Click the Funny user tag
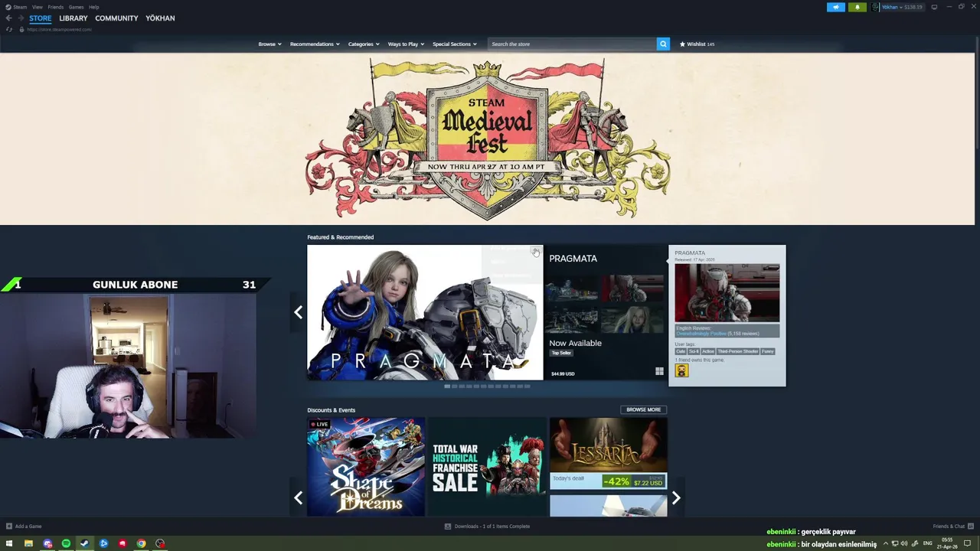This screenshot has height=551, width=980. coord(768,351)
